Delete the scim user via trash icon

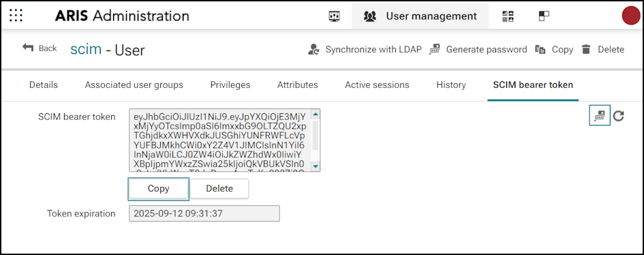pyautogui.click(x=603, y=50)
